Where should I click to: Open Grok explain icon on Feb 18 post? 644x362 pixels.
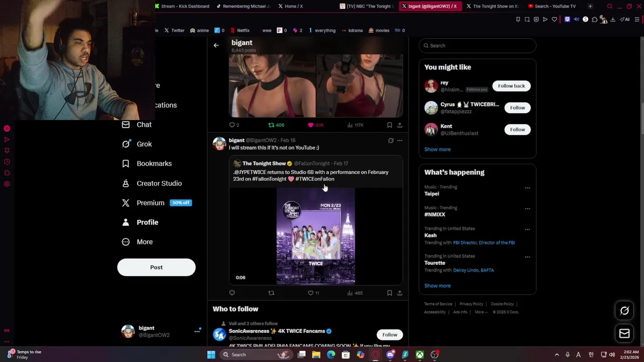[x=391, y=141]
